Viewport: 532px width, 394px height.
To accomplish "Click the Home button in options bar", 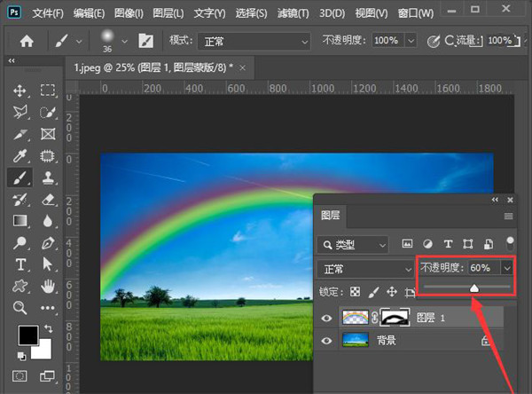I will coord(27,41).
